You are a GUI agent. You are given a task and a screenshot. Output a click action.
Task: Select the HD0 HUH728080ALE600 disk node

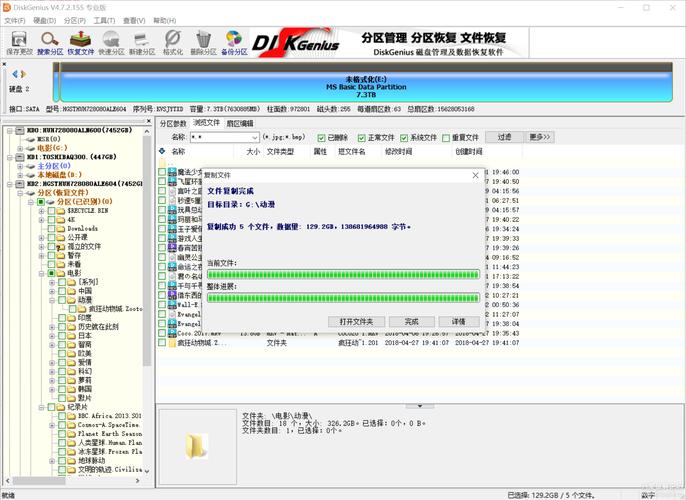click(x=79, y=130)
